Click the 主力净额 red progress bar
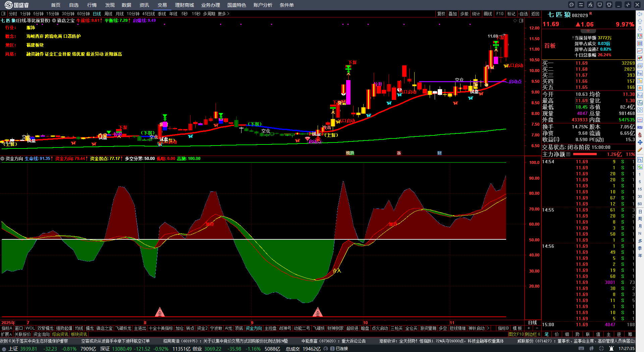 click(x=585, y=154)
